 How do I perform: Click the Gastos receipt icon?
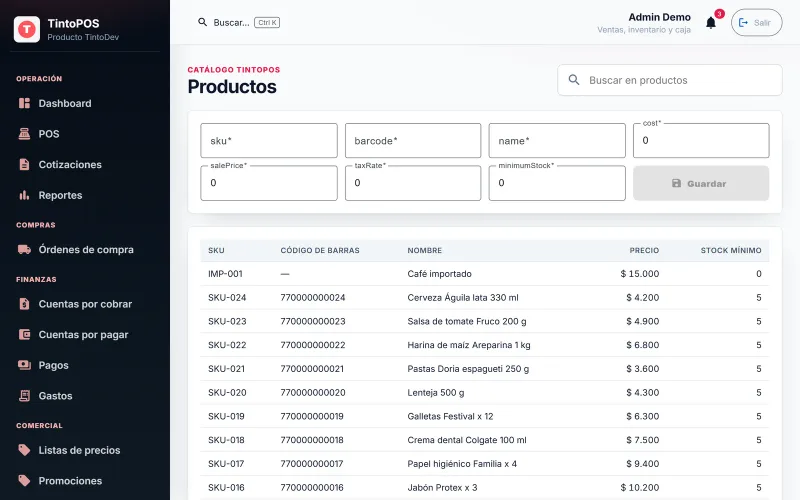24,396
